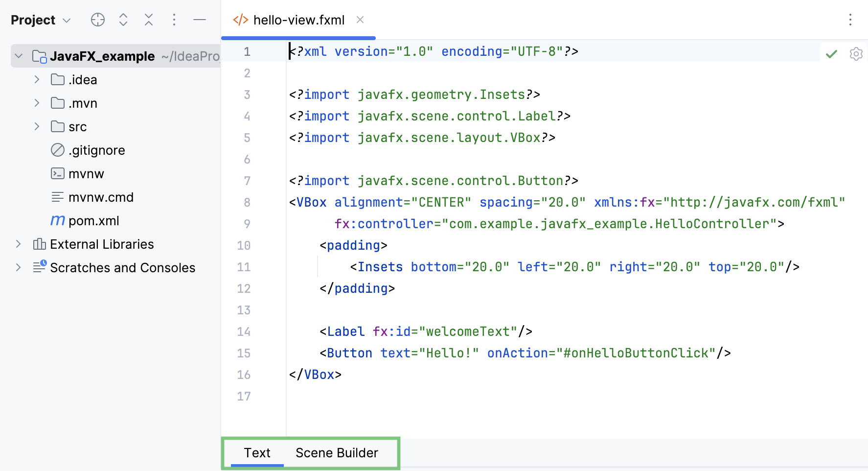This screenshot has height=471, width=868.
Task: Click the Maven icon beside pom.xml
Action: [57, 220]
